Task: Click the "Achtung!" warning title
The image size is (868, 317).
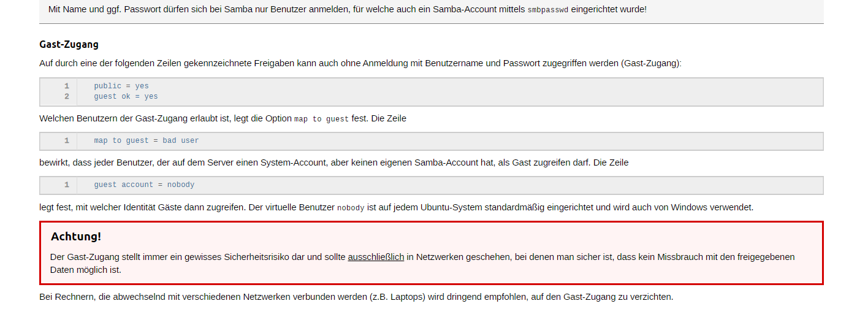Action: (76, 236)
